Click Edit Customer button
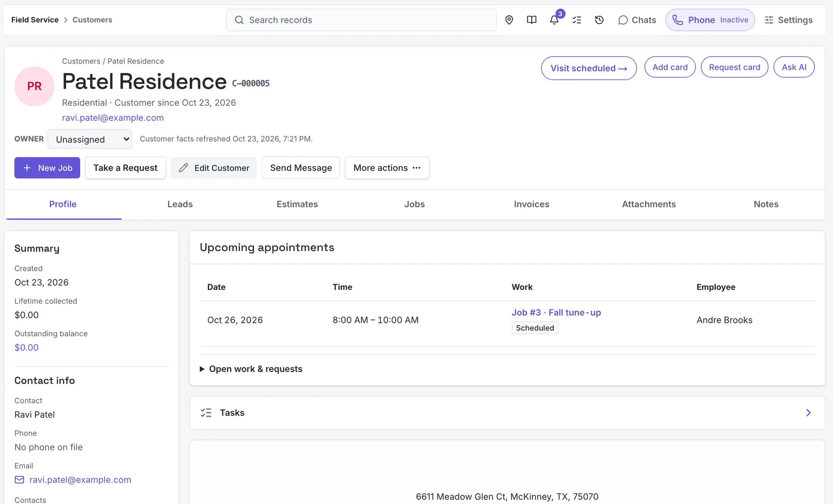The width and height of the screenshot is (833, 504). point(214,168)
